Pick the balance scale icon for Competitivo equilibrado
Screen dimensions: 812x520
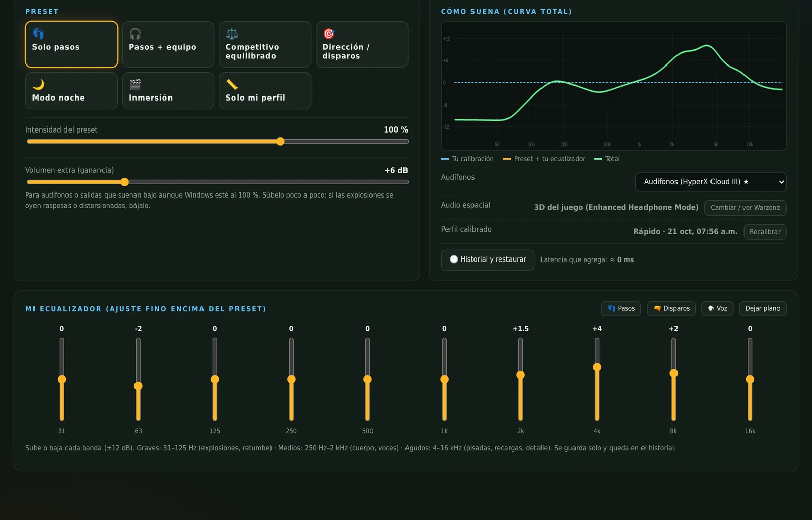[x=232, y=34]
